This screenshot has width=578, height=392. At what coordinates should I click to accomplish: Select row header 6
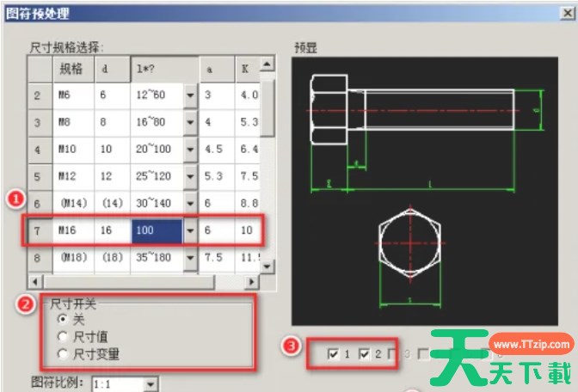pyautogui.click(x=40, y=204)
